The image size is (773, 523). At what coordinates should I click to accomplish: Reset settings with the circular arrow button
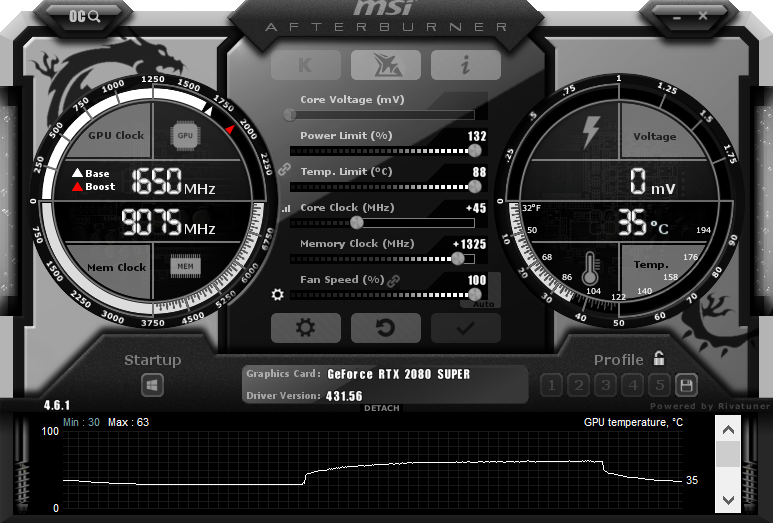pyautogui.click(x=386, y=328)
